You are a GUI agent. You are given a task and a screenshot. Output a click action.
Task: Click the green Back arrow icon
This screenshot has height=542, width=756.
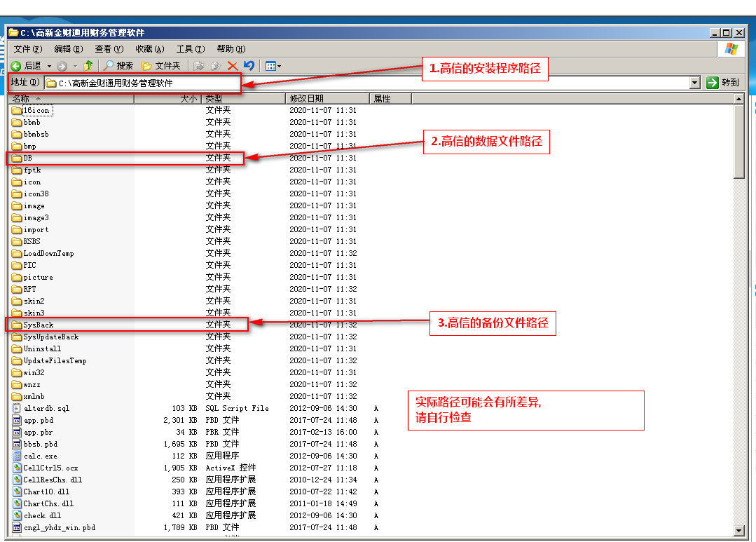[15, 66]
